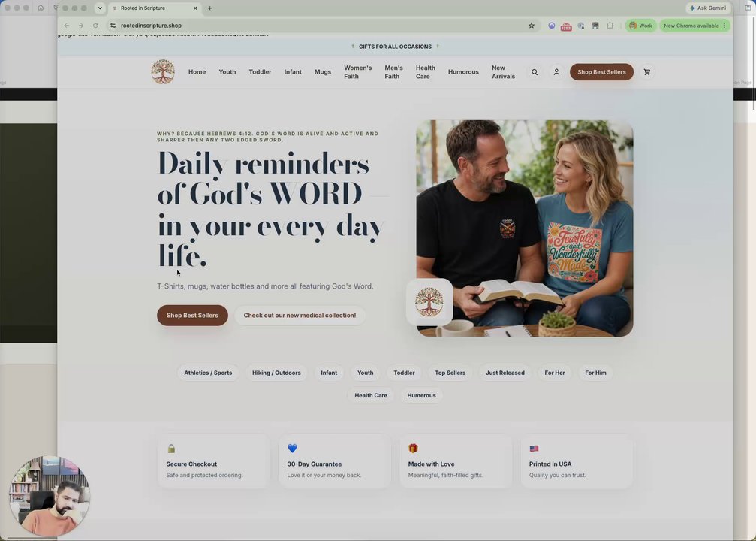The height and width of the screenshot is (541, 756).
Task: Open the Health Care nav link in header
Action: [425, 72]
